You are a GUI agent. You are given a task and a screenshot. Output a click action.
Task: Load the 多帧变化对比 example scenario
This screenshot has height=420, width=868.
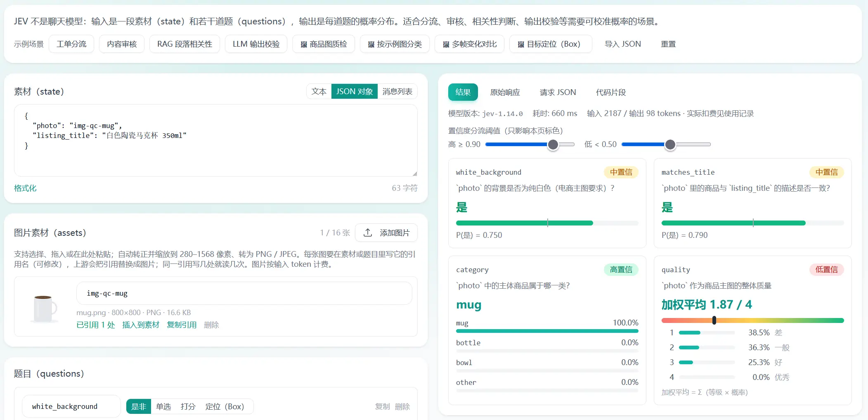(469, 44)
